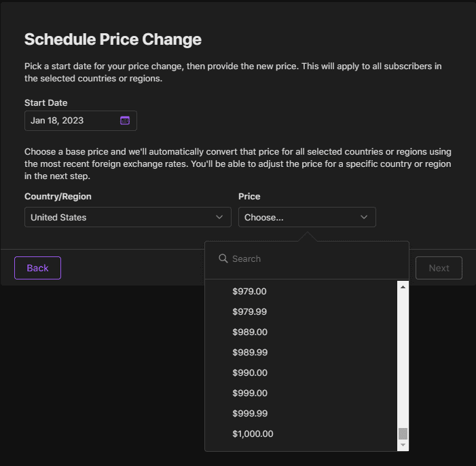This screenshot has height=466, width=476.
Task: Select the $1,000.00 price option
Action: point(301,434)
